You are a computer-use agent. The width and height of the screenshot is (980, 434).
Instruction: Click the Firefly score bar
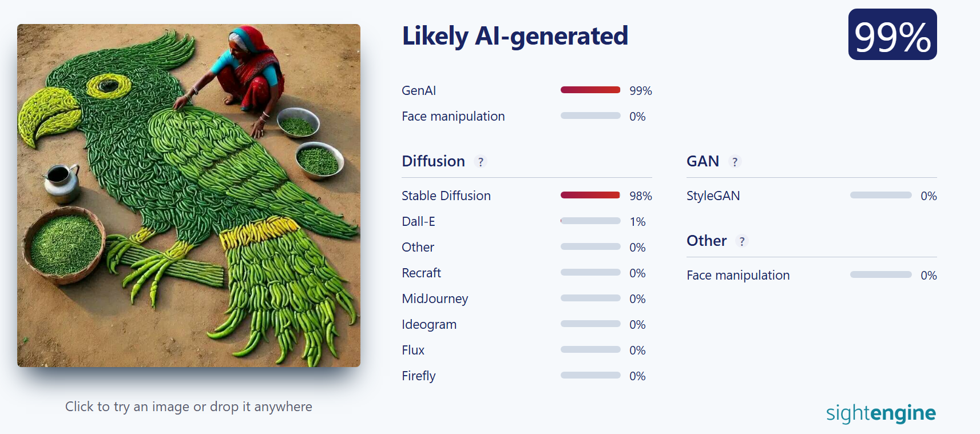590,375
